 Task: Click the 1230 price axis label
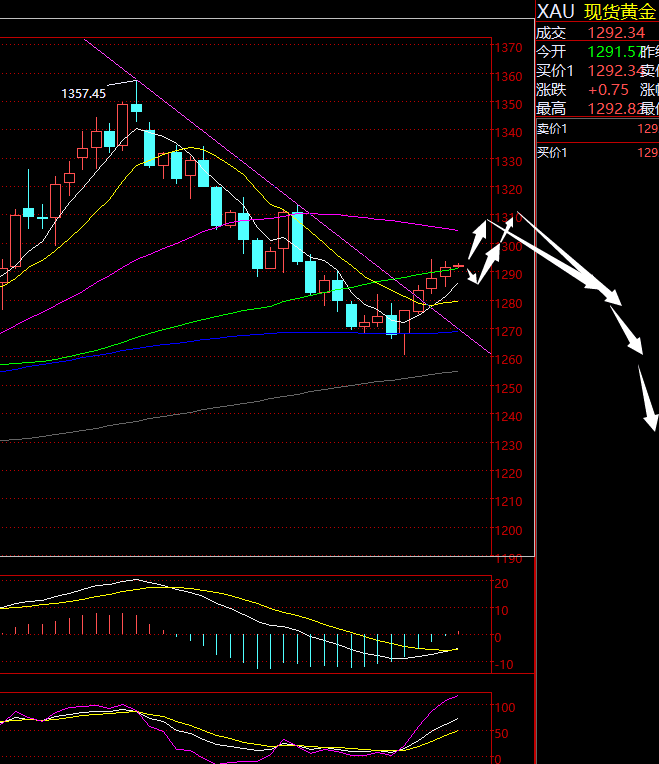tap(508, 446)
